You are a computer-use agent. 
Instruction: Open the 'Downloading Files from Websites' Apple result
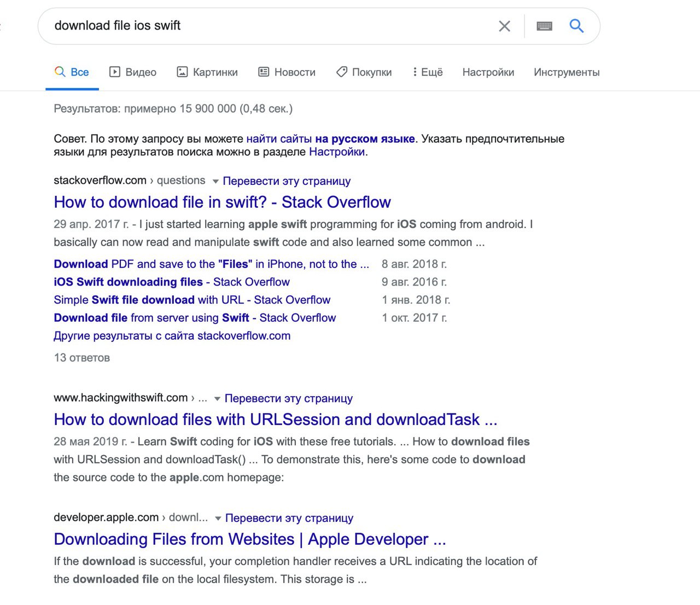pos(249,539)
